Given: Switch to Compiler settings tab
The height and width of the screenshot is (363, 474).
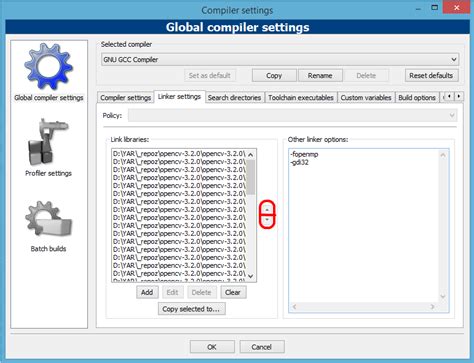Looking at the screenshot, I should (126, 98).
